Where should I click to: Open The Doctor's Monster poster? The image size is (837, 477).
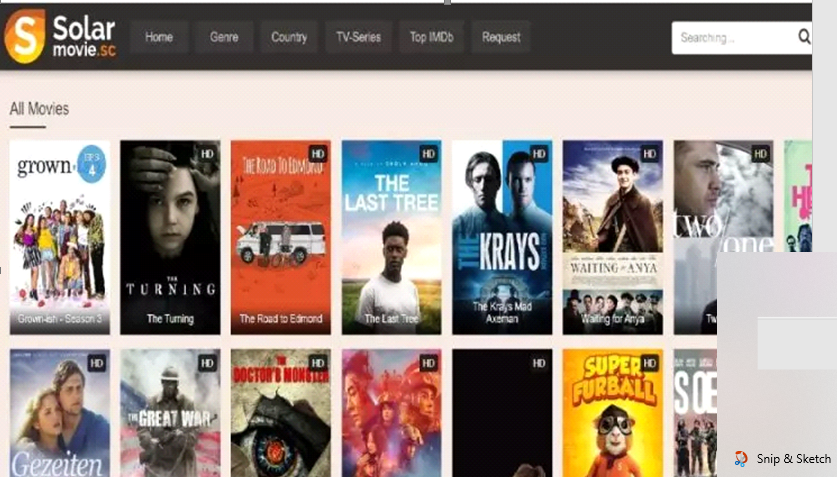281,413
